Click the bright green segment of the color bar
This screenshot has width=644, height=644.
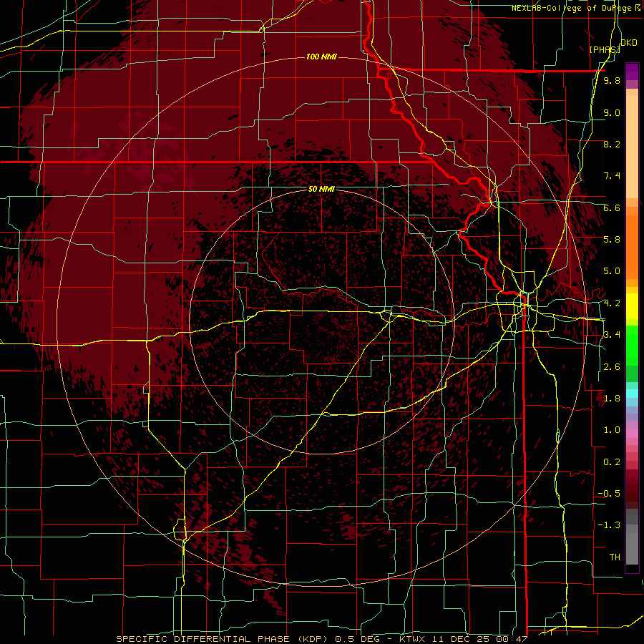click(632, 346)
